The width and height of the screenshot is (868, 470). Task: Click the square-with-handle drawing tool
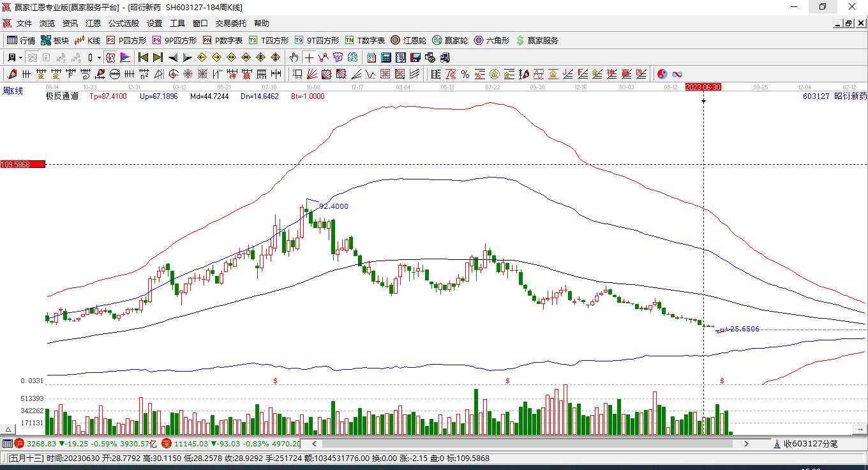297,74
